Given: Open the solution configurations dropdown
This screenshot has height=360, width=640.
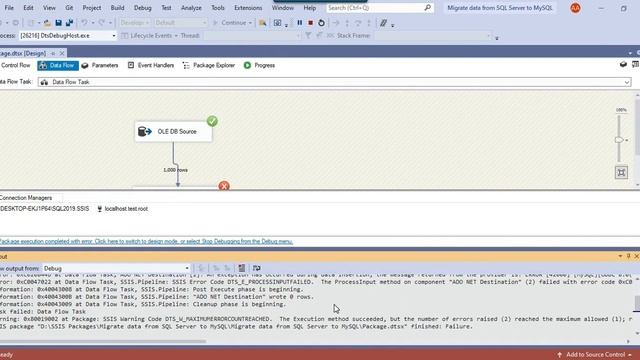Looking at the screenshot, I should [134, 23].
